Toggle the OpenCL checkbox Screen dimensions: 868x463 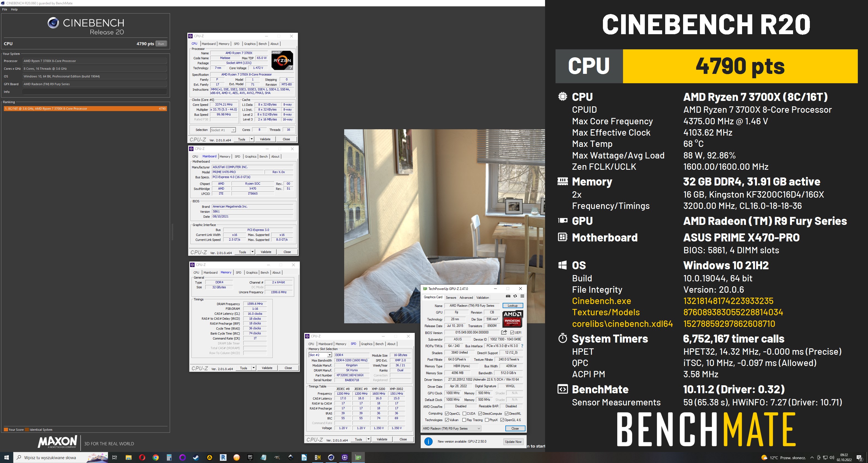click(447, 413)
